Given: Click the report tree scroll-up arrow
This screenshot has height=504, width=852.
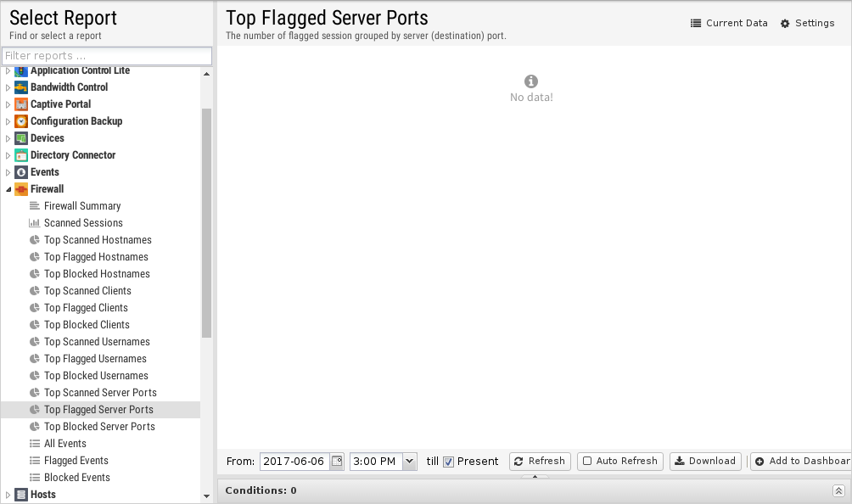Looking at the screenshot, I should [206, 74].
